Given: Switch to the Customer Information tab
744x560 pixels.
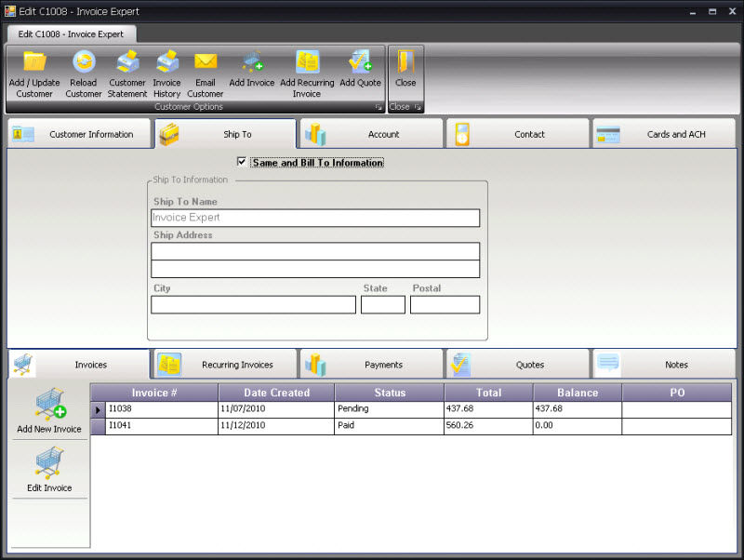Looking at the screenshot, I should (x=79, y=134).
